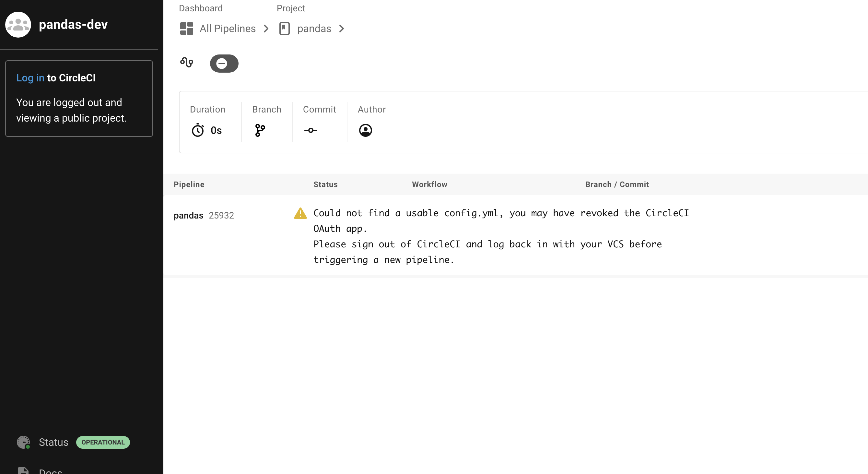
Task: Open pipeline number 25932
Action: point(221,215)
